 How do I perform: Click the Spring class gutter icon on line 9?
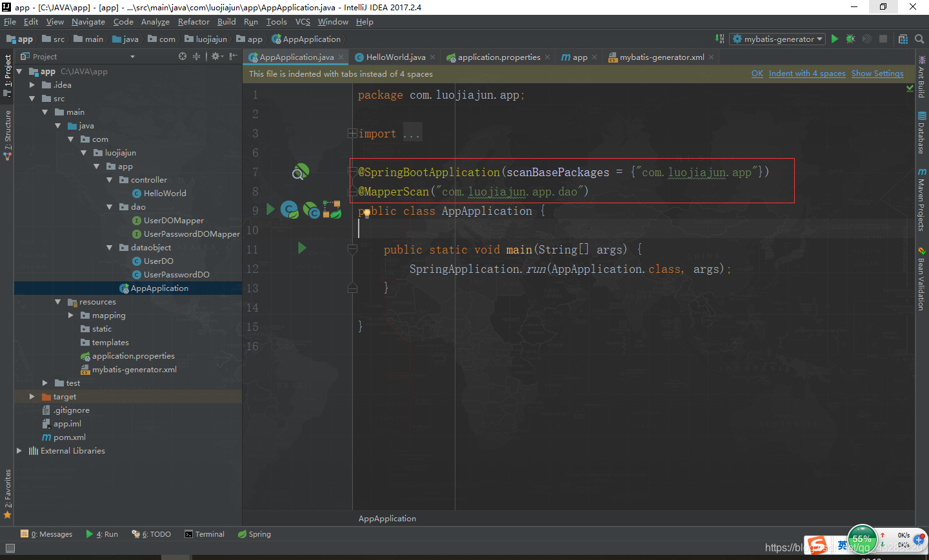pyautogui.click(x=290, y=210)
